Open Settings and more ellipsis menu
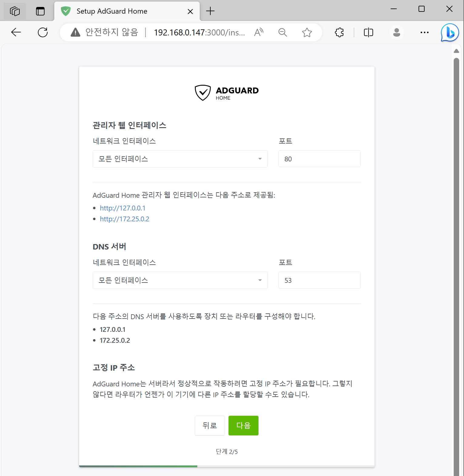 pos(425,32)
